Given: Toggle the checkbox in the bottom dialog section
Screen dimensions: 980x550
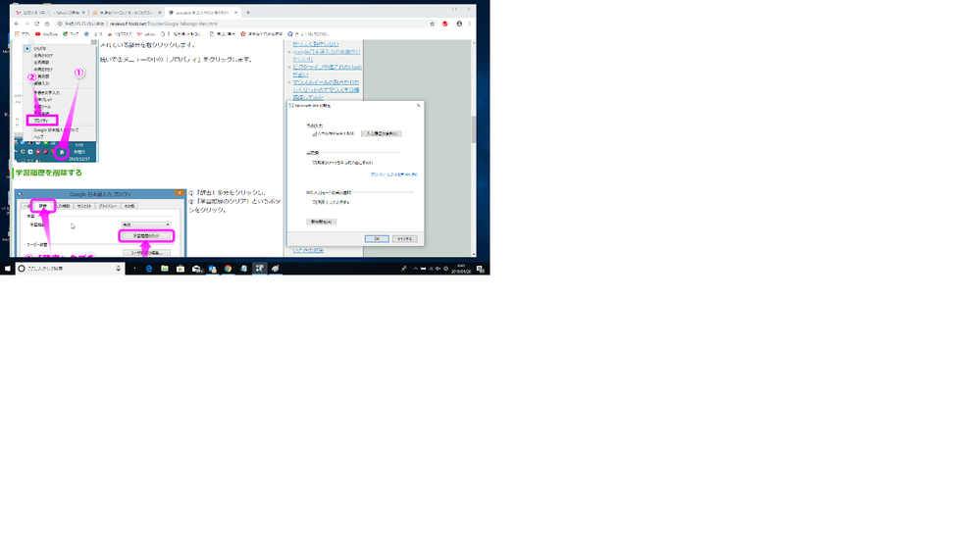Looking at the screenshot, I should 314,202.
